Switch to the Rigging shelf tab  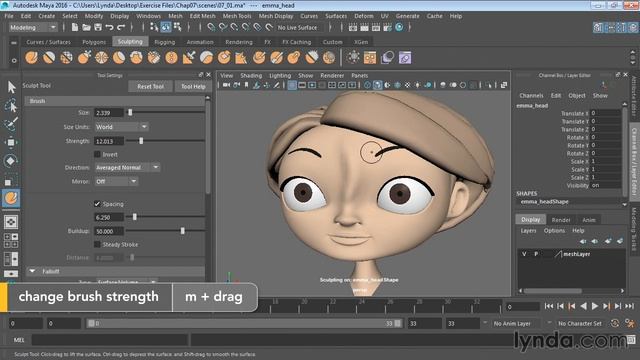pyautogui.click(x=164, y=42)
